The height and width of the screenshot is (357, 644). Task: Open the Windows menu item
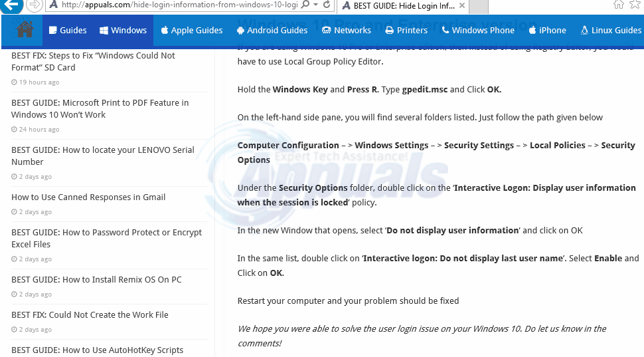click(x=123, y=30)
